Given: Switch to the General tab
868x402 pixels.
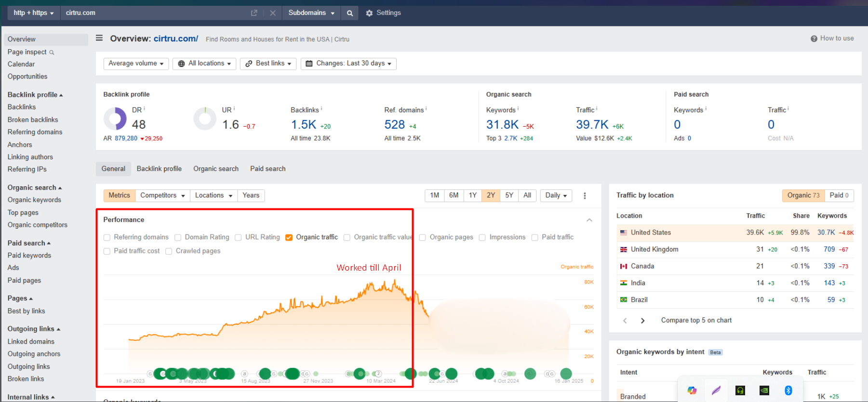Looking at the screenshot, I should [113, 169].
